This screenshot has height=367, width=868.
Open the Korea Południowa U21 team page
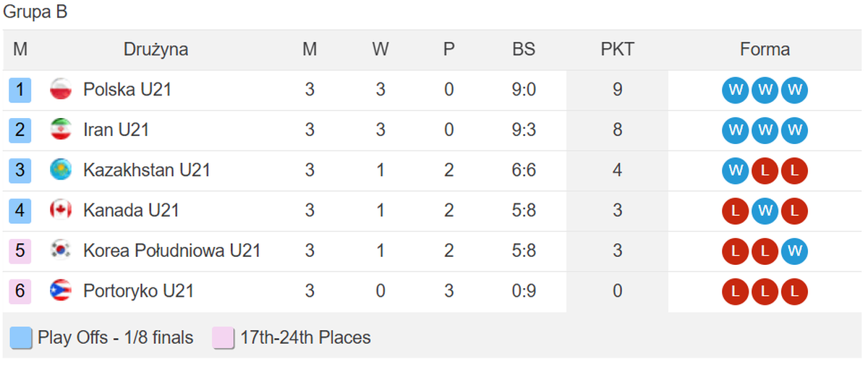click(172, 251)
